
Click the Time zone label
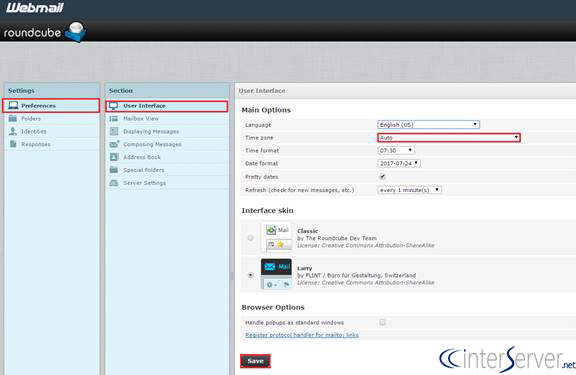[x=259, y=137]
